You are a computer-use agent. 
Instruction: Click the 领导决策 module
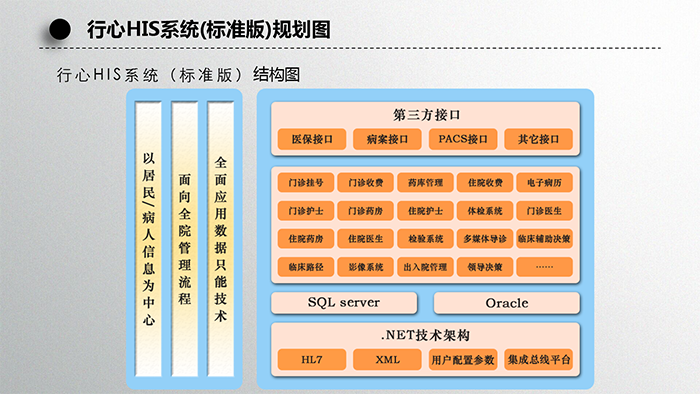tap(485, 267)
